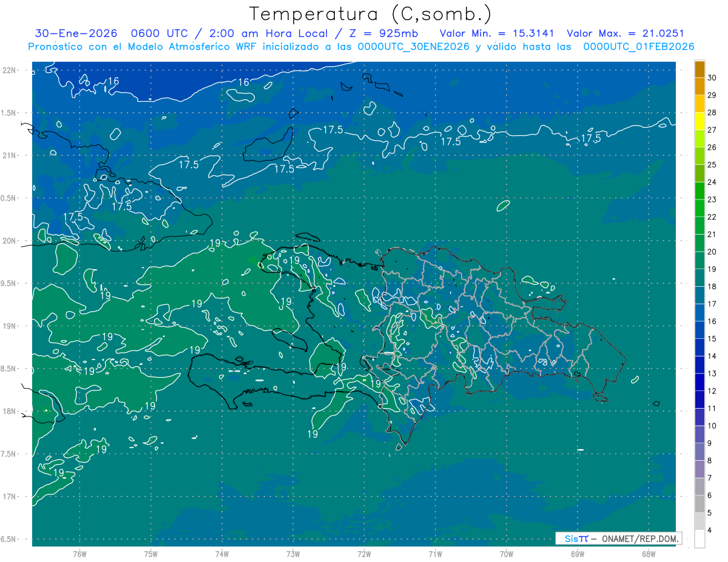Click the white color box below scale label 4
The width and height of the screenshot is (728, 562).
700,539
